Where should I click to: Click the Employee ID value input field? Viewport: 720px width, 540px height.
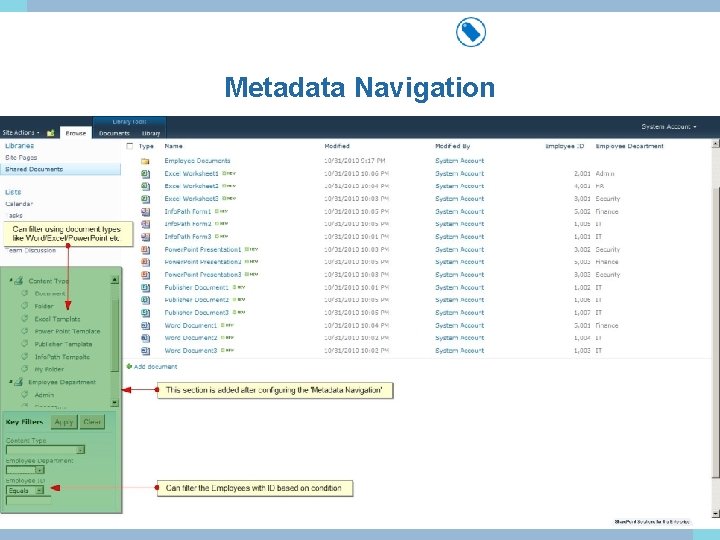[28, 501]
